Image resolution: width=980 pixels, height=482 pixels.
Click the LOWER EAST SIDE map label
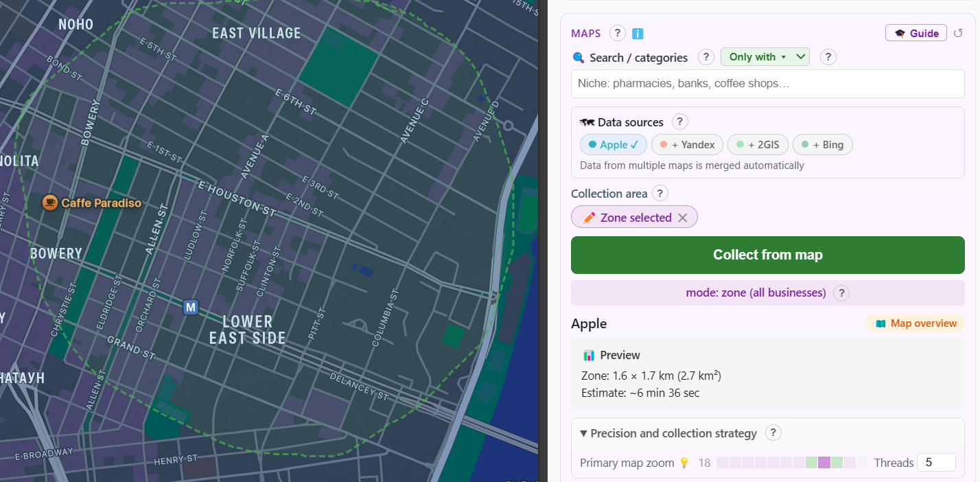click(x=248, y=330)
